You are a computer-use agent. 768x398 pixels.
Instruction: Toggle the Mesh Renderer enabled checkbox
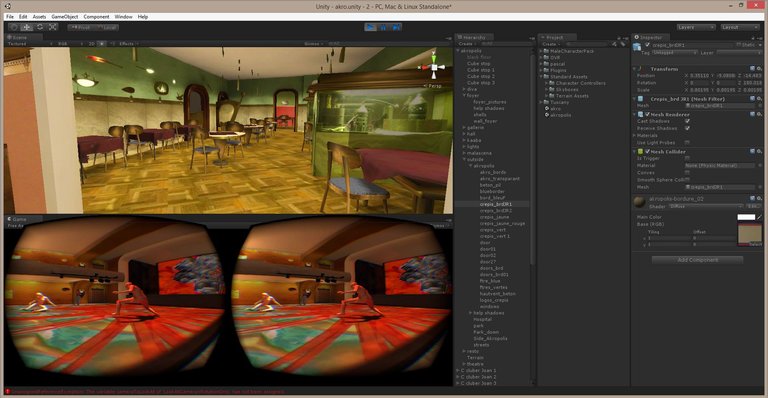coord(647,115)
